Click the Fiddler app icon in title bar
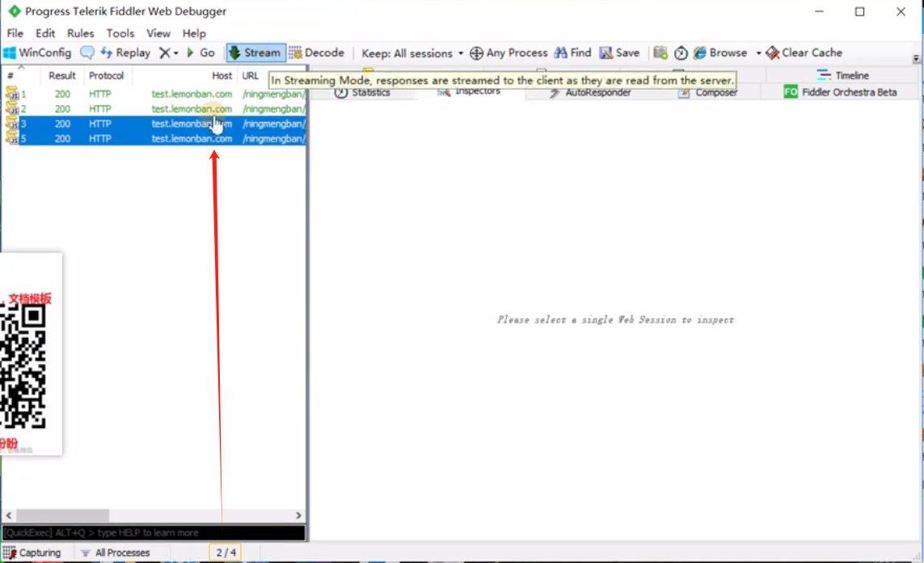The width and height of the screenshot is (924, 563). coord(14,11)
